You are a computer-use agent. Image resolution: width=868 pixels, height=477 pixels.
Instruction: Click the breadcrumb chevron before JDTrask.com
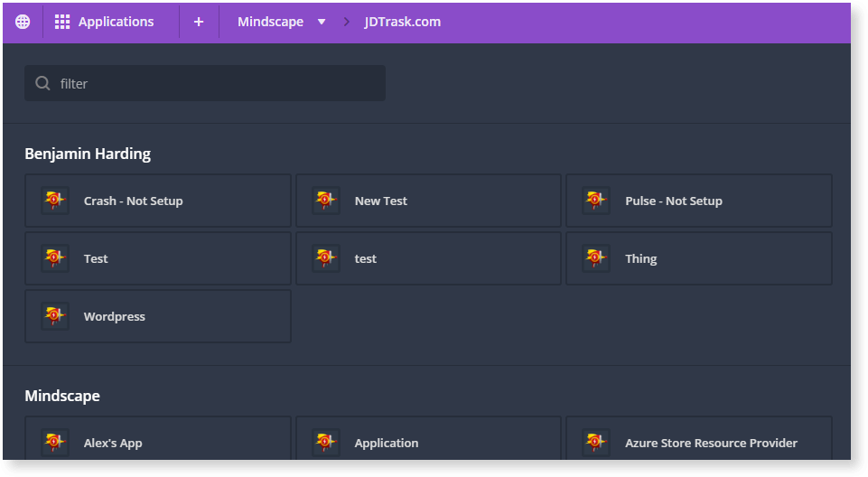tap(347, 22)
